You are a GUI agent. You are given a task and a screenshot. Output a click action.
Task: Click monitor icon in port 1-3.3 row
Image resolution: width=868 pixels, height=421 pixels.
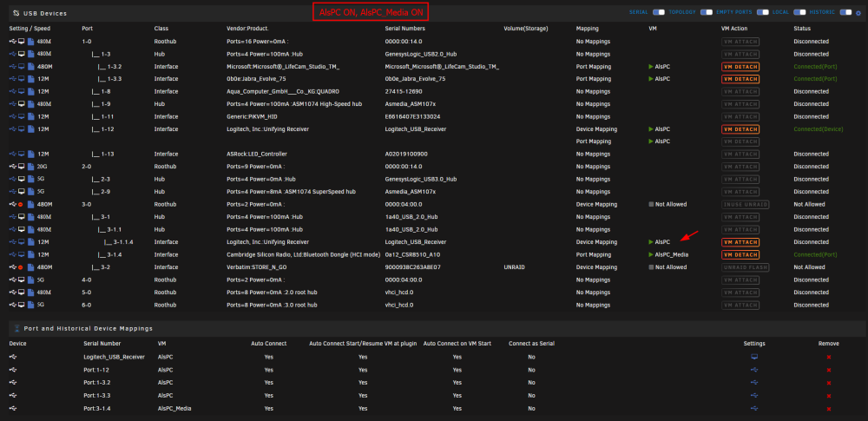click(22, 79)
